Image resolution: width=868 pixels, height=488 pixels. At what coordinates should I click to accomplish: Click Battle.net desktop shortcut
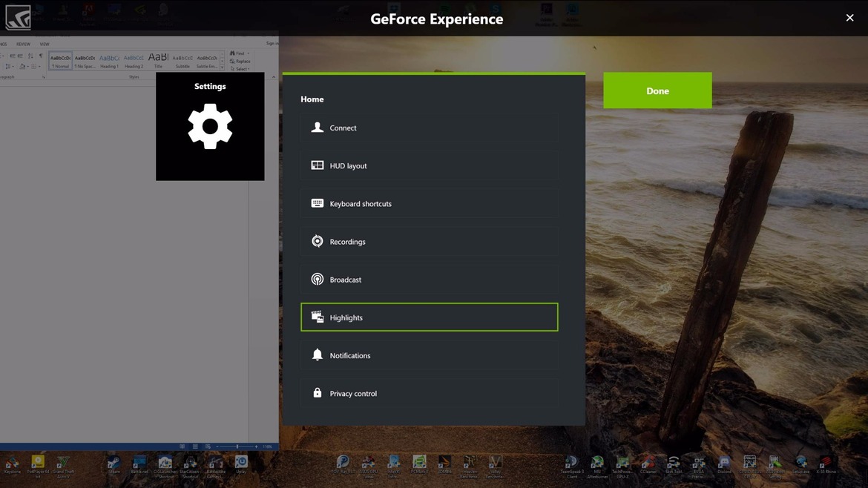[139, 464]
